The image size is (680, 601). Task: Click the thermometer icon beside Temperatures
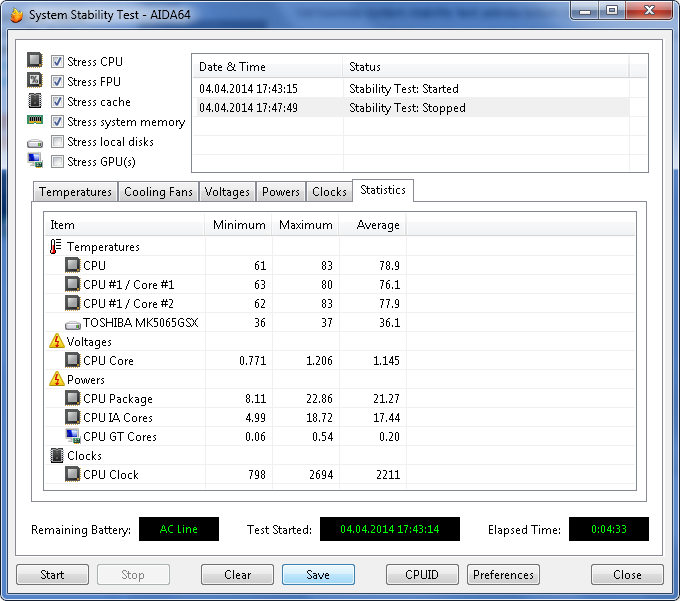(56, 247)
